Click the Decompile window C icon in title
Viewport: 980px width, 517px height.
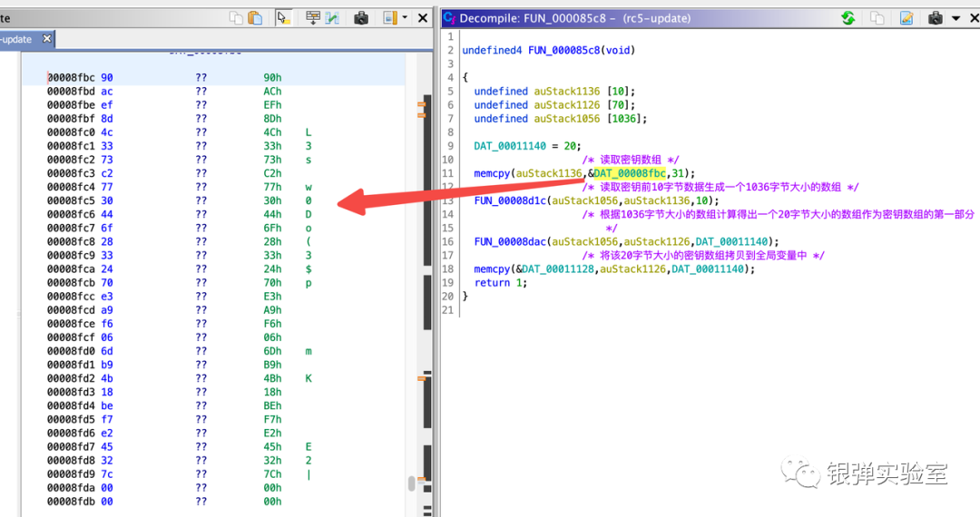[449, 18]
